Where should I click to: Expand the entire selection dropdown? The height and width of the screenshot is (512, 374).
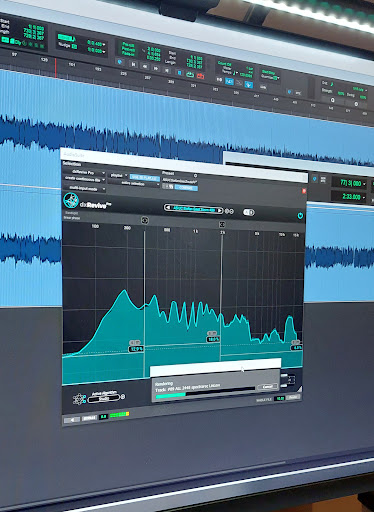(134, 184)
